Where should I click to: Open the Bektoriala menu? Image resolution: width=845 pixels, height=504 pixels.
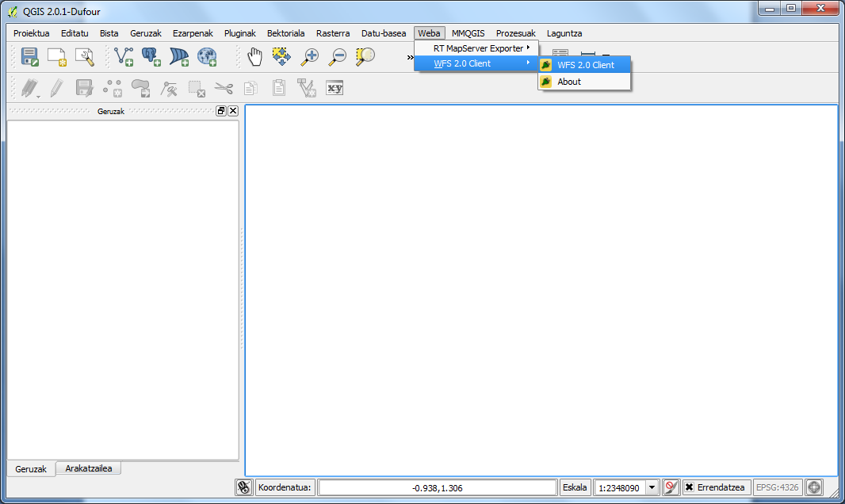click(285, 33)
